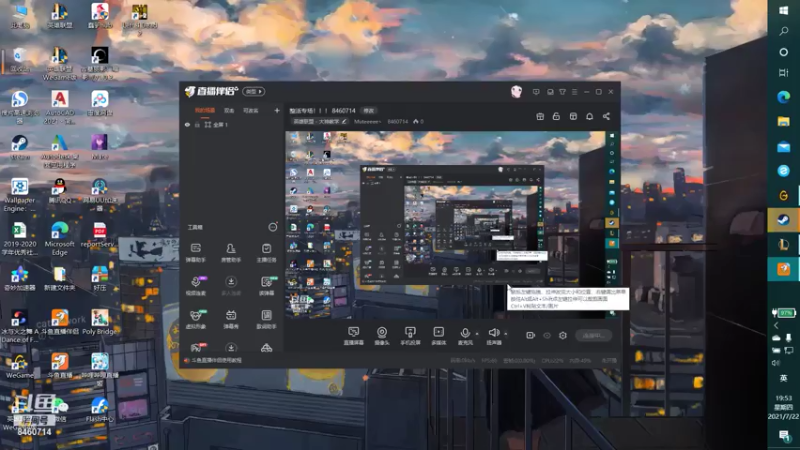Open the Wallpaper Engine desktop shortcut

pos(19,195)
